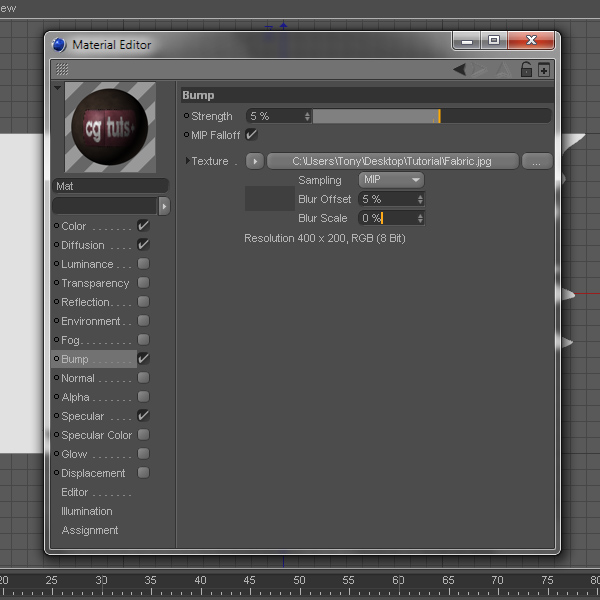Close the Material Editor window

pos(531,41)
